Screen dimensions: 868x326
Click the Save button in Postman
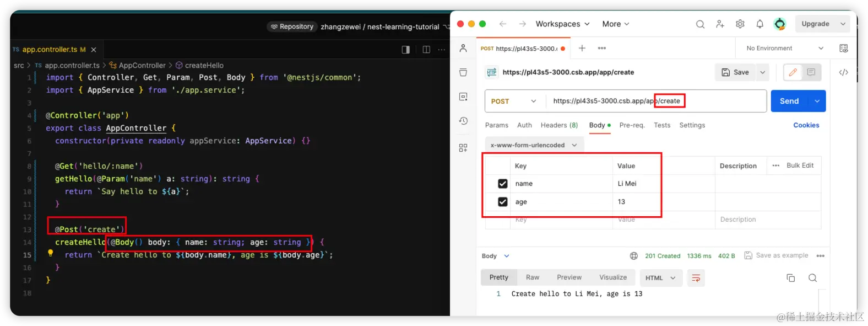[735, 72]
